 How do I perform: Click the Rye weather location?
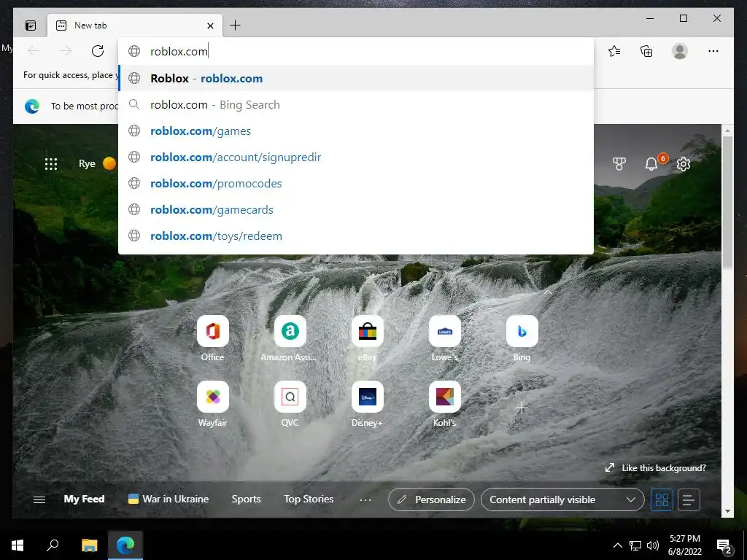click(87, 164)
